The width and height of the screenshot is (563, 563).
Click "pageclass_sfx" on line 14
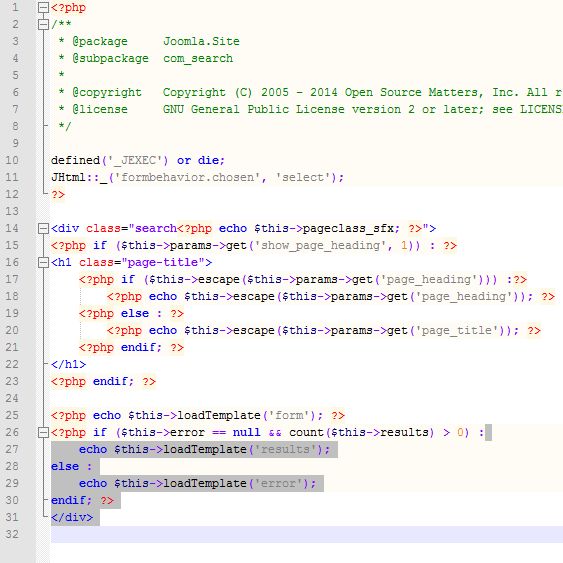click(x=348, y=229)
